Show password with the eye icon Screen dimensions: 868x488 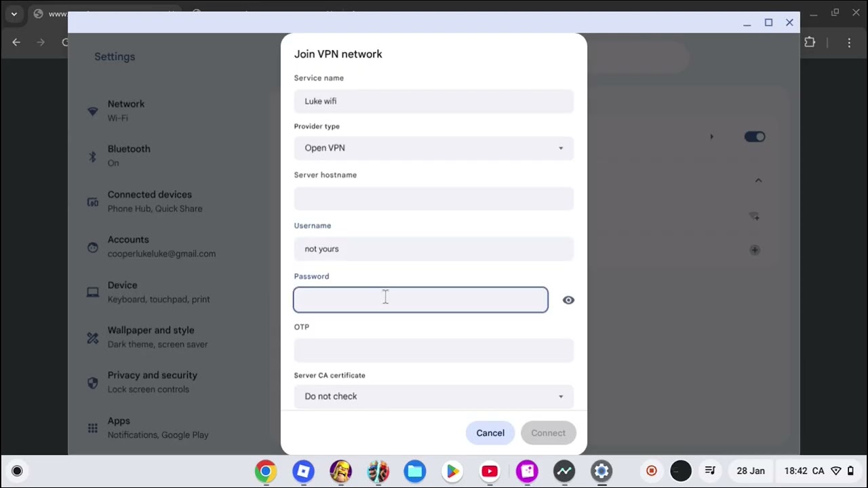click(x=568, y=300)
